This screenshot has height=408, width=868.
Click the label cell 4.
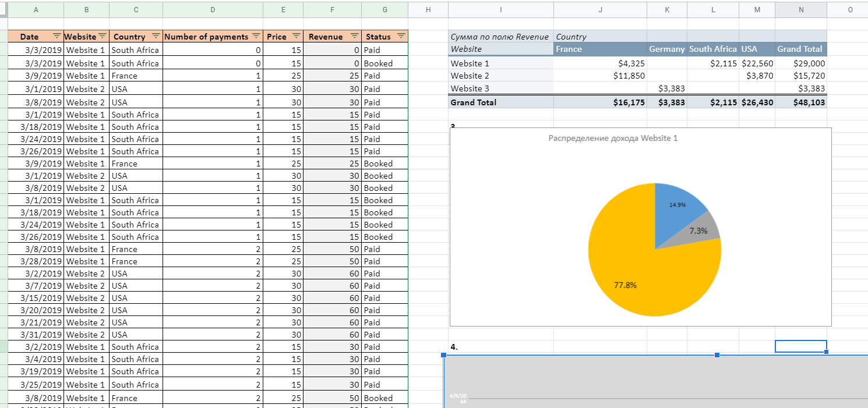tap(501, 347)
